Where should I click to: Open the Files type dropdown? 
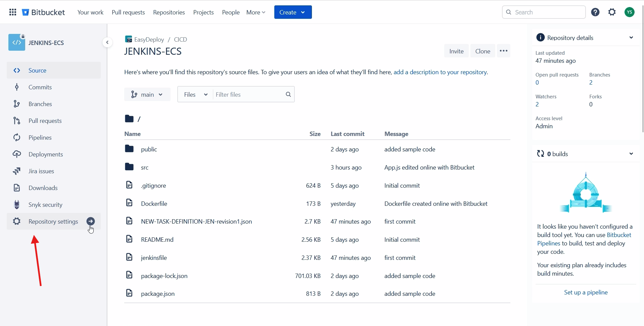(195, 94)
